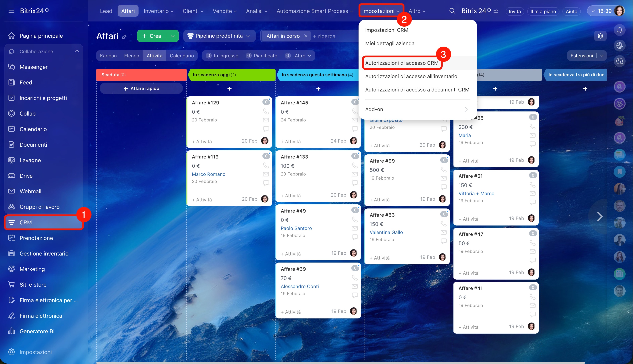Image resolution: width=633 pixels, height=364 pixels.
Task: Click comment icon on Affare #119 card
Action: 266,183
